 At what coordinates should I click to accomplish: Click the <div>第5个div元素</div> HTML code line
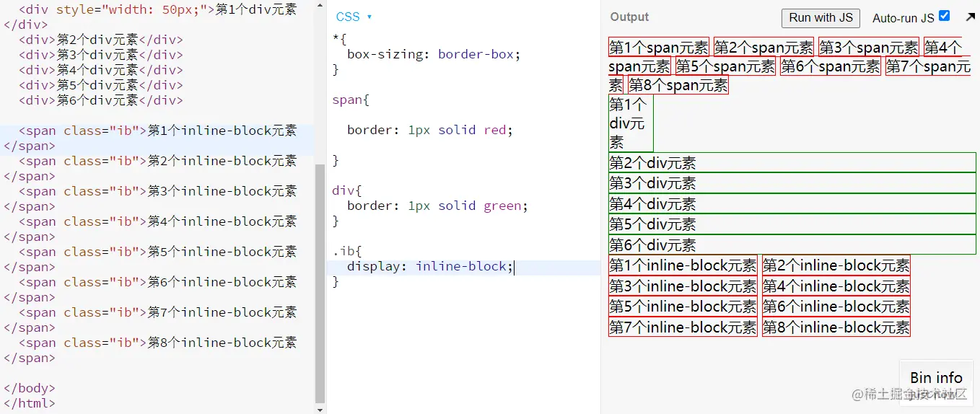[x=101, y=85]
